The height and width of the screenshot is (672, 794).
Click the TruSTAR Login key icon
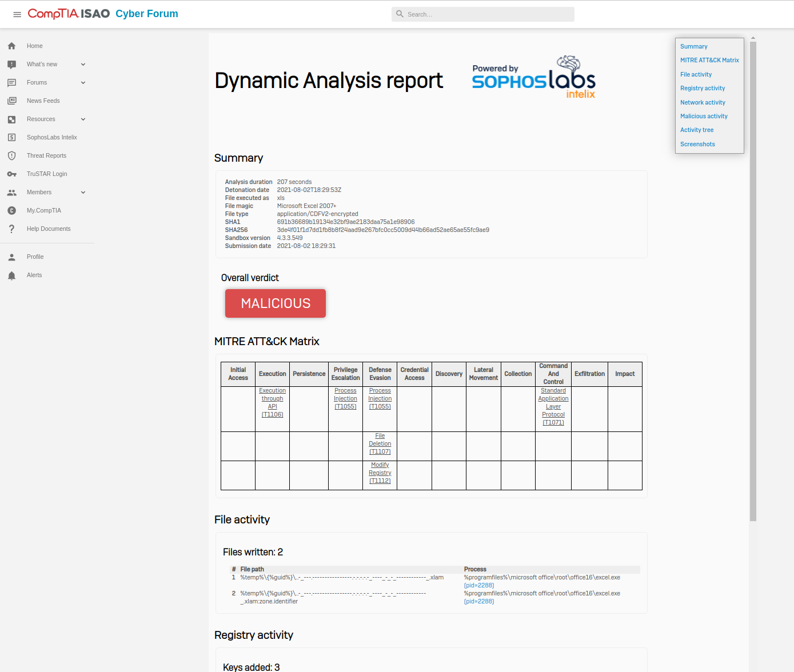tap(11, 174)
